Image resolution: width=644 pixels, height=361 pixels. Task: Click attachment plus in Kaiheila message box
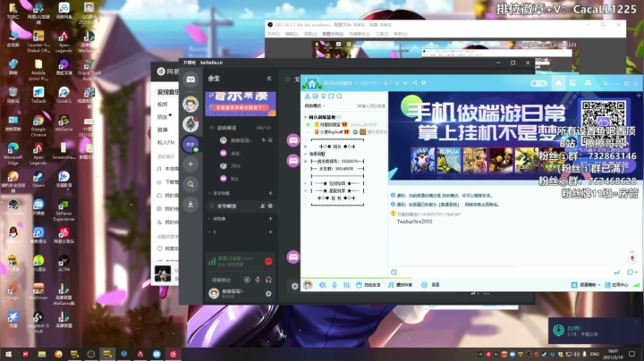pos(294,286)
